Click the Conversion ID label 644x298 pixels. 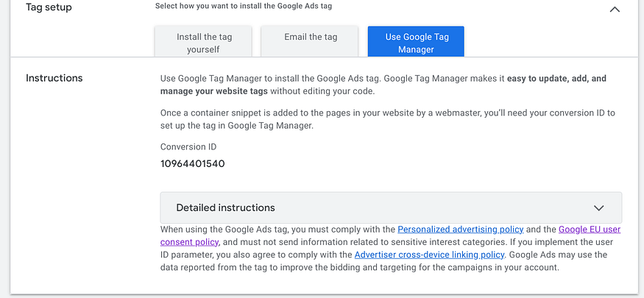(x=188, y=147)
